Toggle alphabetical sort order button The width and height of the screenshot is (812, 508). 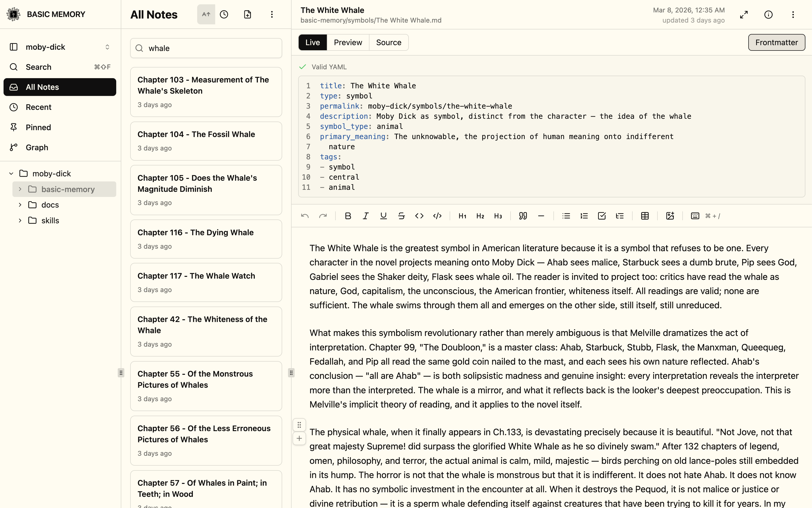206,14
